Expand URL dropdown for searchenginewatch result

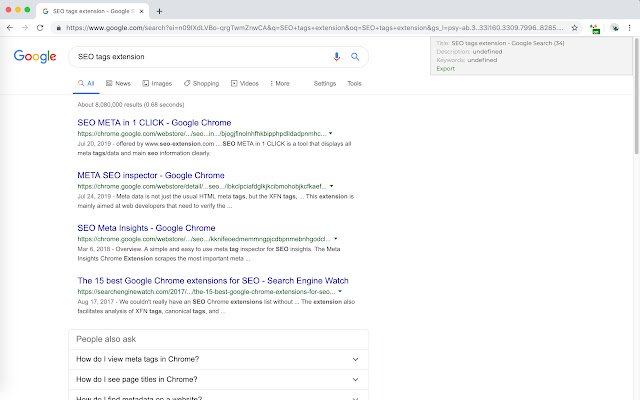click(x=340, y=291)
